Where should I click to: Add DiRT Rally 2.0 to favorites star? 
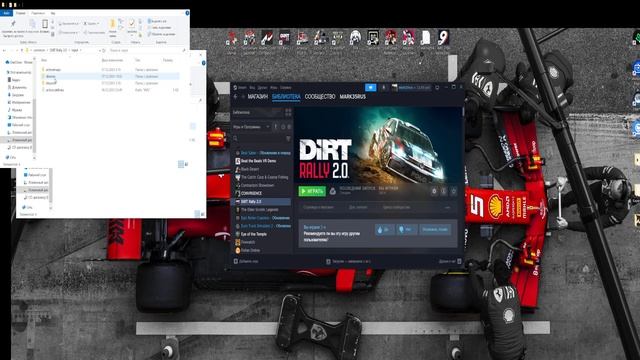[453, 191]
